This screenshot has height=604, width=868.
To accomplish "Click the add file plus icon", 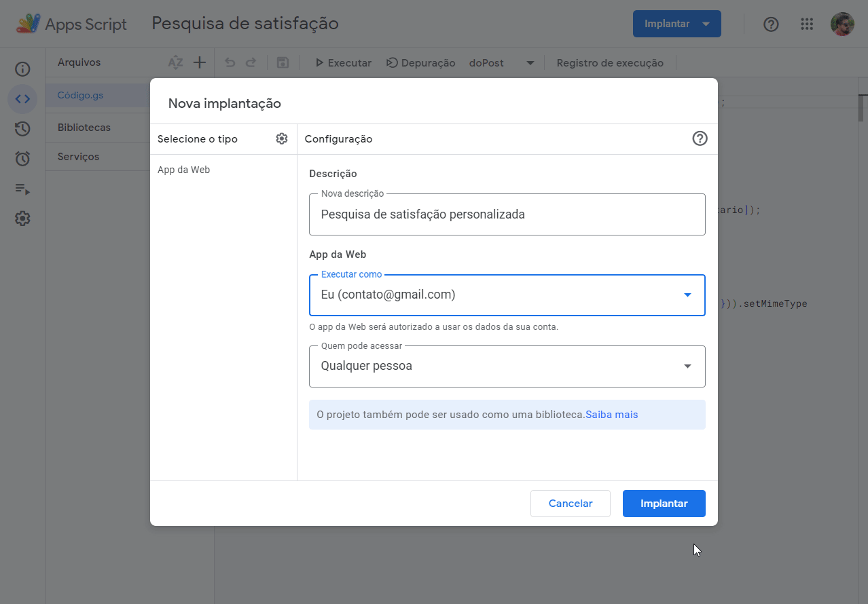I will [199, 62].
